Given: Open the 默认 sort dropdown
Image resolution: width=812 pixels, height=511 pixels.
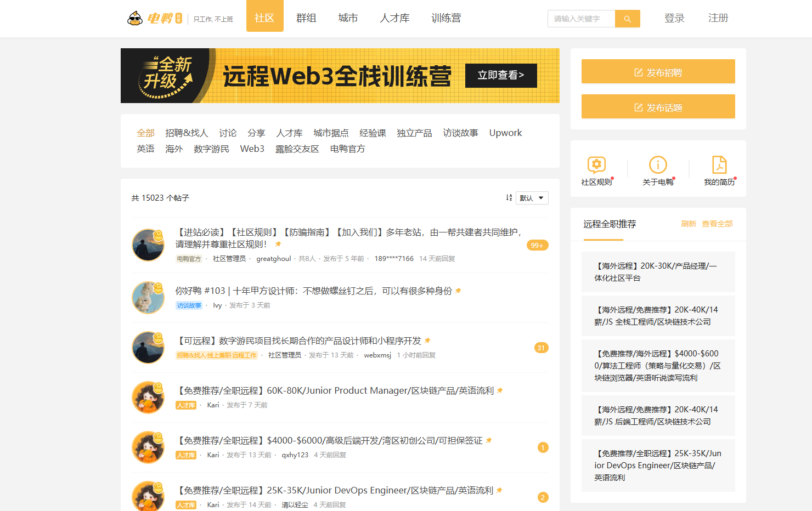Looking at the screenshot, I should click(x=532, y=198).
